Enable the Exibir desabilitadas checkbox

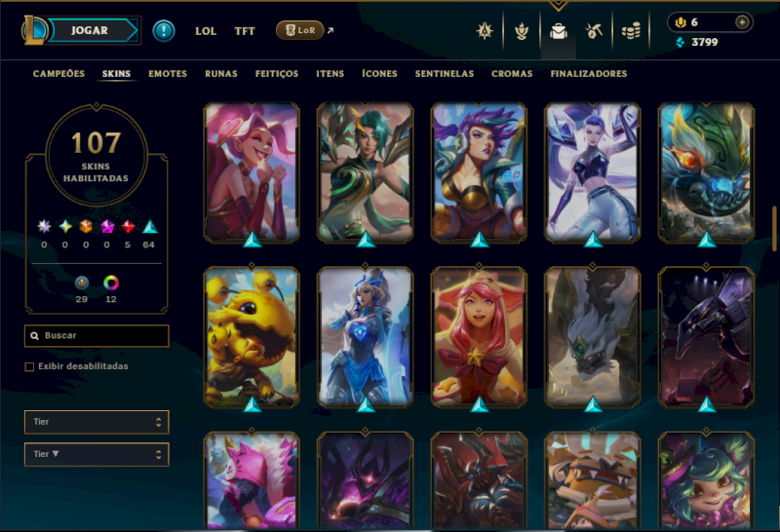(29, 367)
